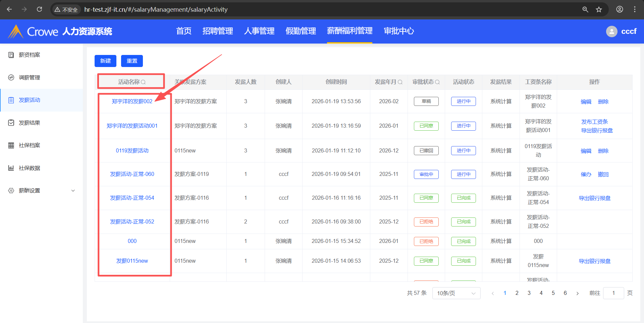
Task: Click 发布工资条 for 郑宇洋的发薪活动001
Action: [x=594, y=122]
